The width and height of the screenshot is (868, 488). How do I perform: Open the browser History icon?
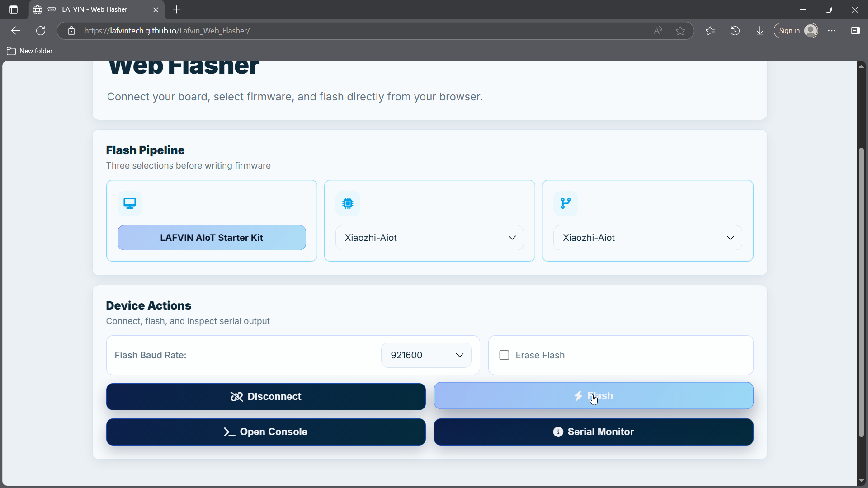tap(735, 31)
